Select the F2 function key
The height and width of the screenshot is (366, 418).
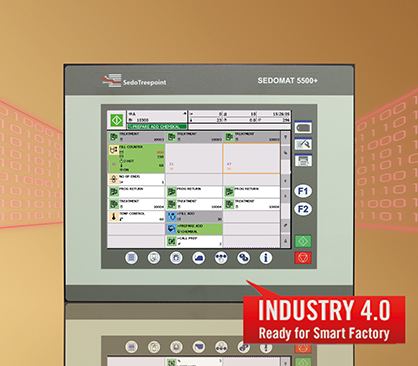tap(303, 209)
